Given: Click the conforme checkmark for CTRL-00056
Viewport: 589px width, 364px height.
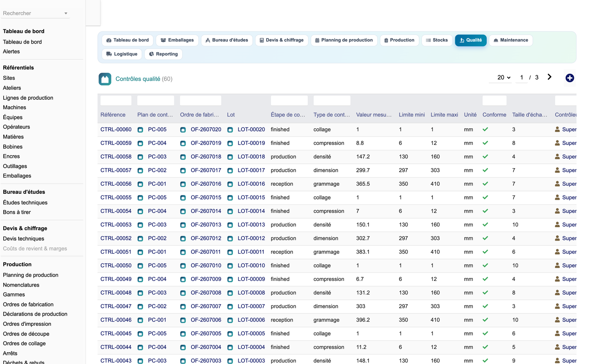Looking at the screenshot, I should click(x=485, y=184).
